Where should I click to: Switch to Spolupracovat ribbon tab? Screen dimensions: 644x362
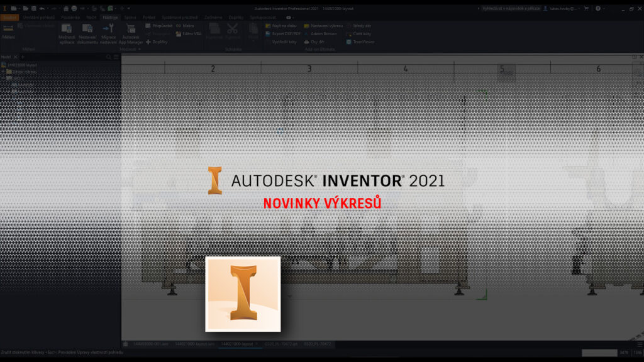263,17
